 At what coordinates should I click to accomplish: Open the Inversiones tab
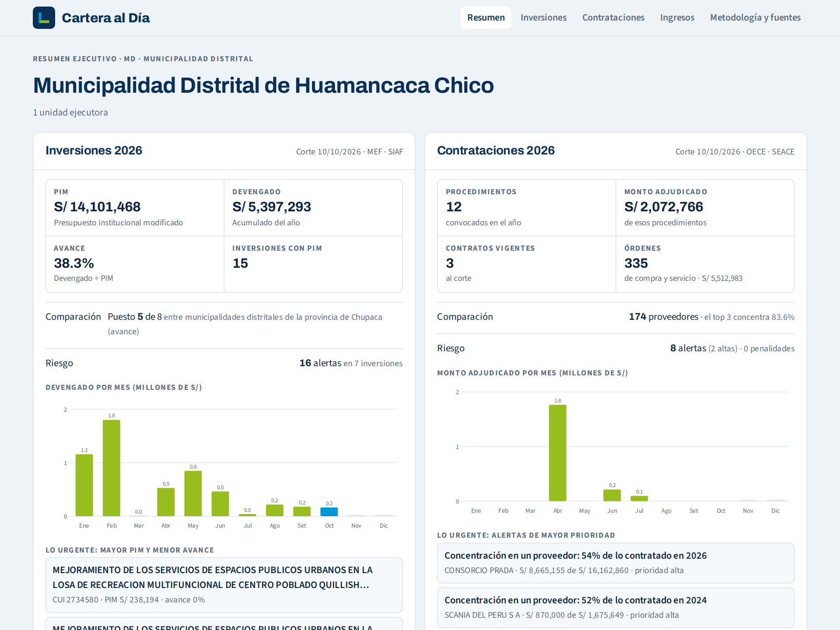point(543,17)
